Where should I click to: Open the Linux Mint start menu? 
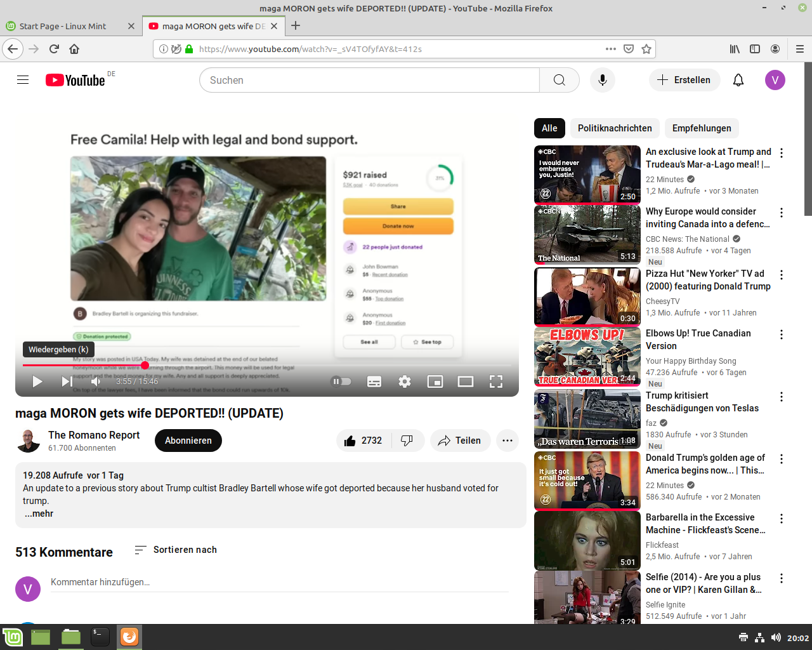13,637
